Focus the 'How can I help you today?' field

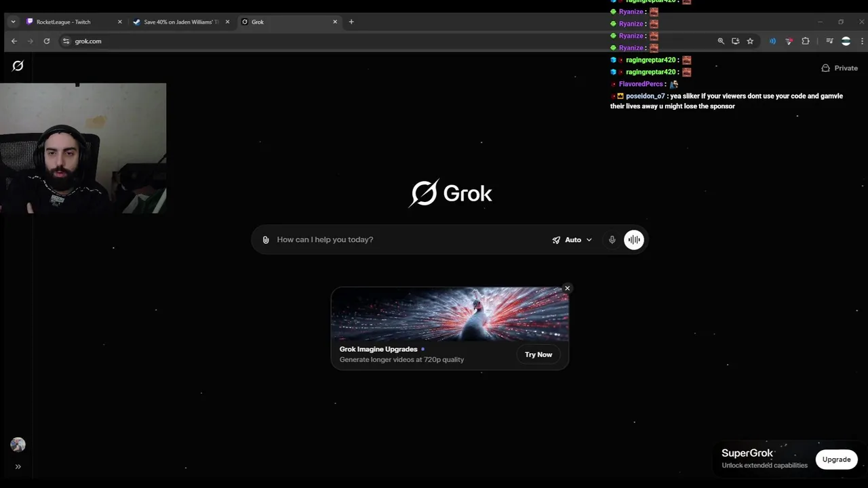pyautogui.click(x=410, y=240)
